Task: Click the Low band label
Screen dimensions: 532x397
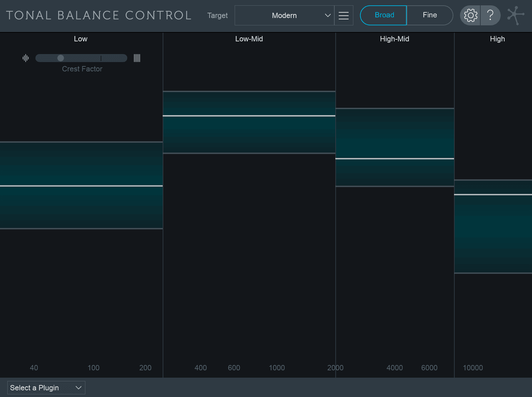Action: [x=81, y=39]
